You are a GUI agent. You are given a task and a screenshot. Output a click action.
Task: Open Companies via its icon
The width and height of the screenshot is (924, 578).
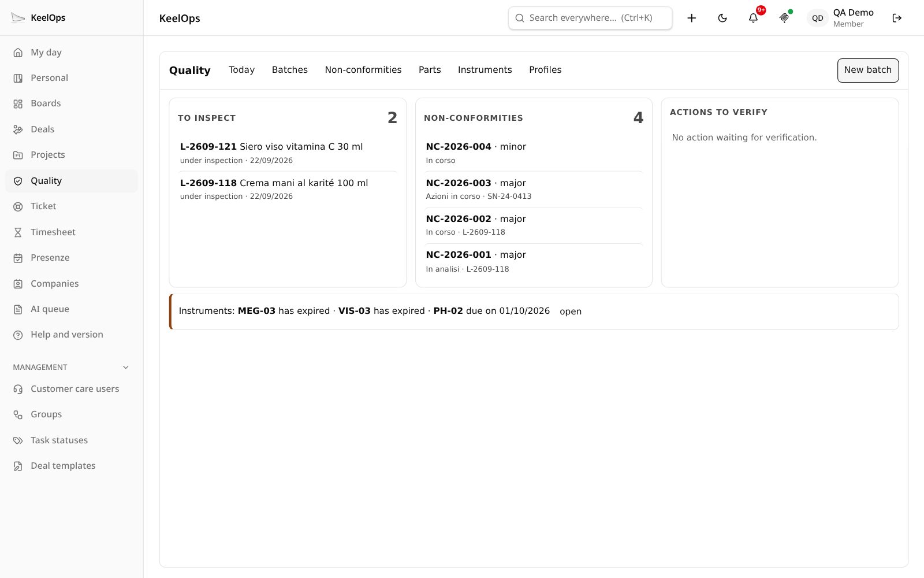pos(18,284)
